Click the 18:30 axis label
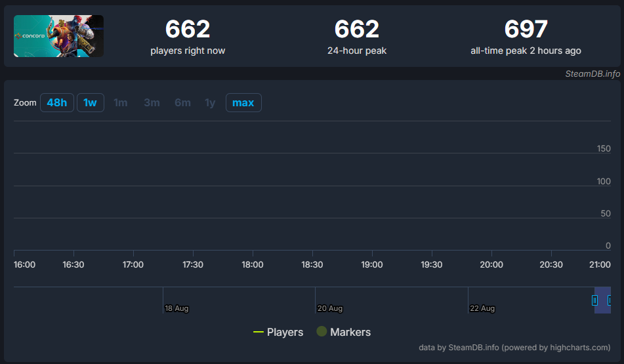This screenshot has width=624, height=364. point(312,264)
